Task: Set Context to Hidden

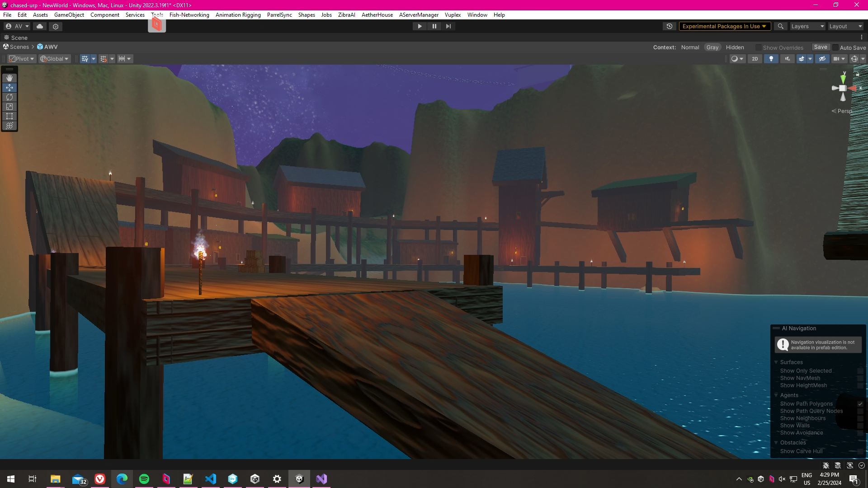Action: (735, 47)
